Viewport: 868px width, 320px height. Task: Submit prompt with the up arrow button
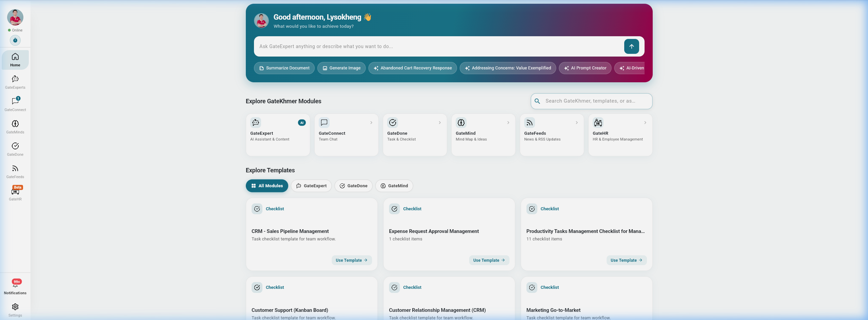(x=631, y=46)
